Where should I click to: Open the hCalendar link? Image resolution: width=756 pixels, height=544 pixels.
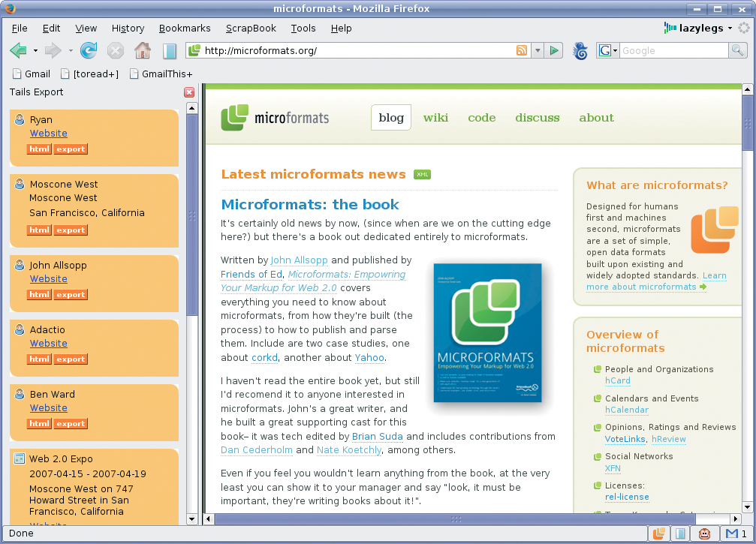click(627, 410)
